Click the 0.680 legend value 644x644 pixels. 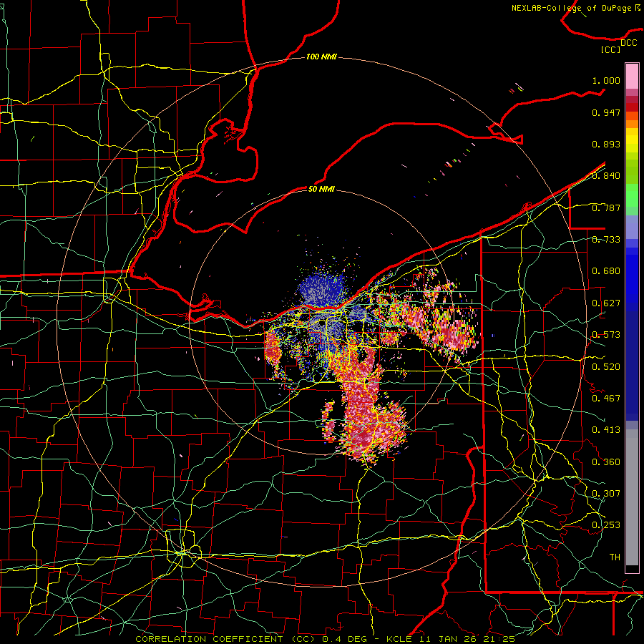coord(606,271)
